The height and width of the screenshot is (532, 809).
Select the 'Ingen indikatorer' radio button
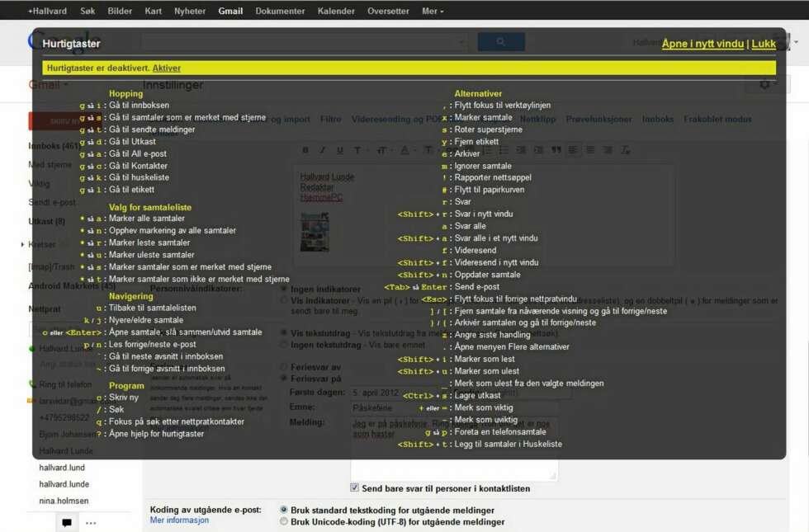(283, 290)
